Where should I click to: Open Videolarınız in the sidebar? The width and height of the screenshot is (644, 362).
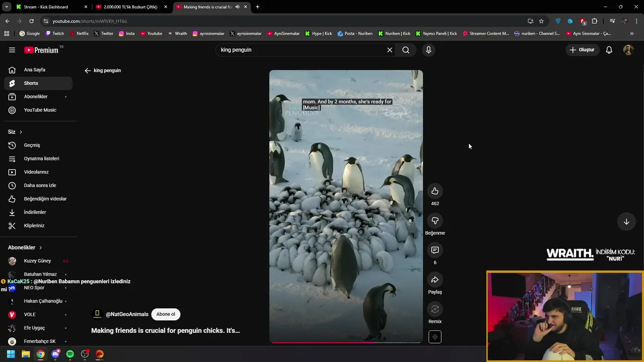click(38, 172)
